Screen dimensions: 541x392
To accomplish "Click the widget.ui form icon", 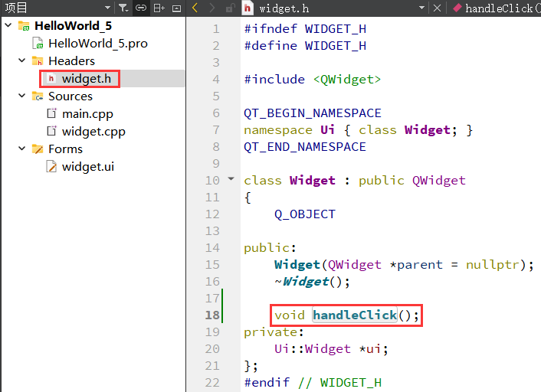I will (x=51, y=166).
